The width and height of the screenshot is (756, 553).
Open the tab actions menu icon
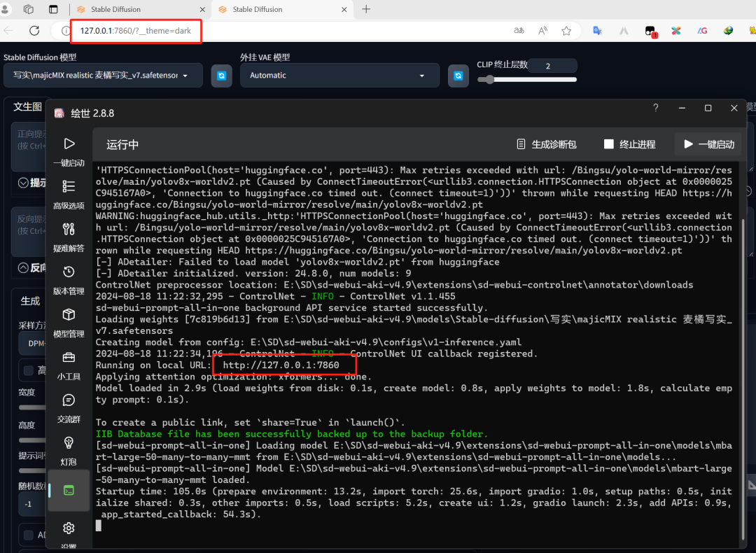[53, 9]
